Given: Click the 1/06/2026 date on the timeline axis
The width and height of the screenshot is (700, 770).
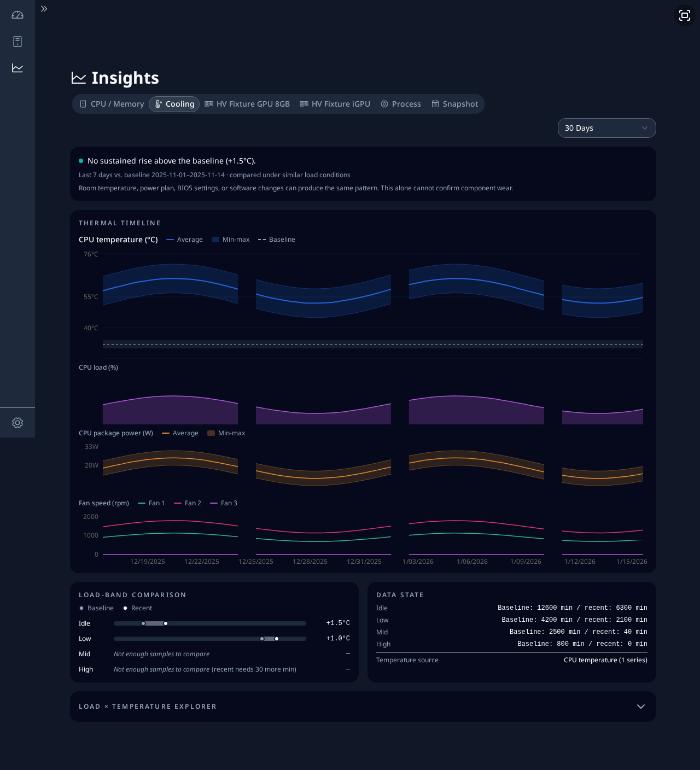Looking at the screenshot, I should [472, 562].
